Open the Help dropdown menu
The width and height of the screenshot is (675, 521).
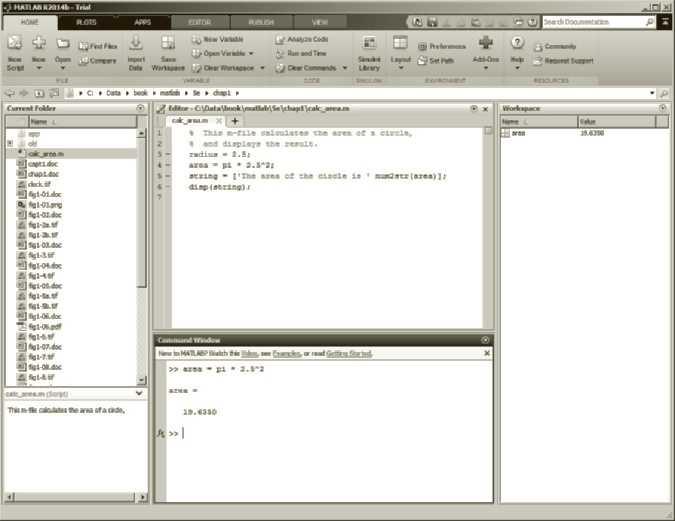click(x=517, y=68)
